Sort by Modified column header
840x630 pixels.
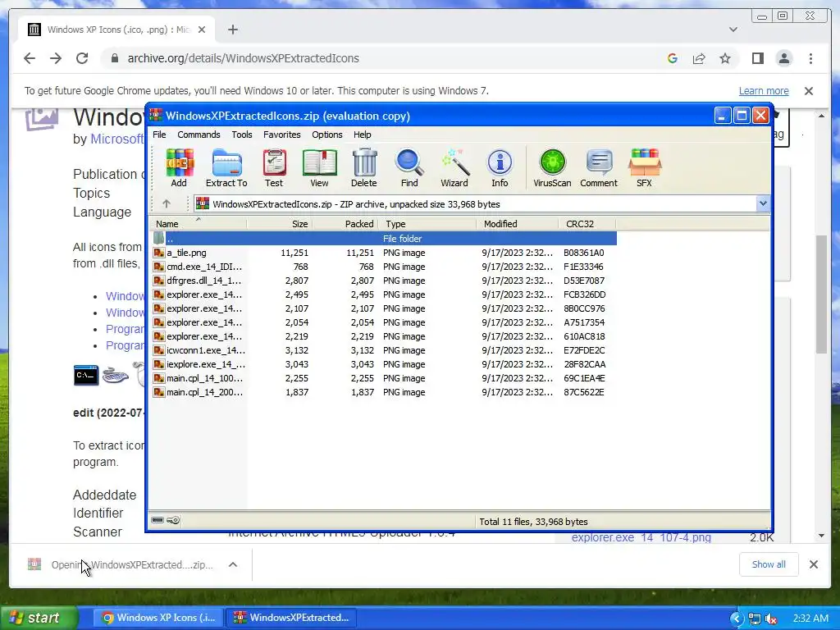518,224
